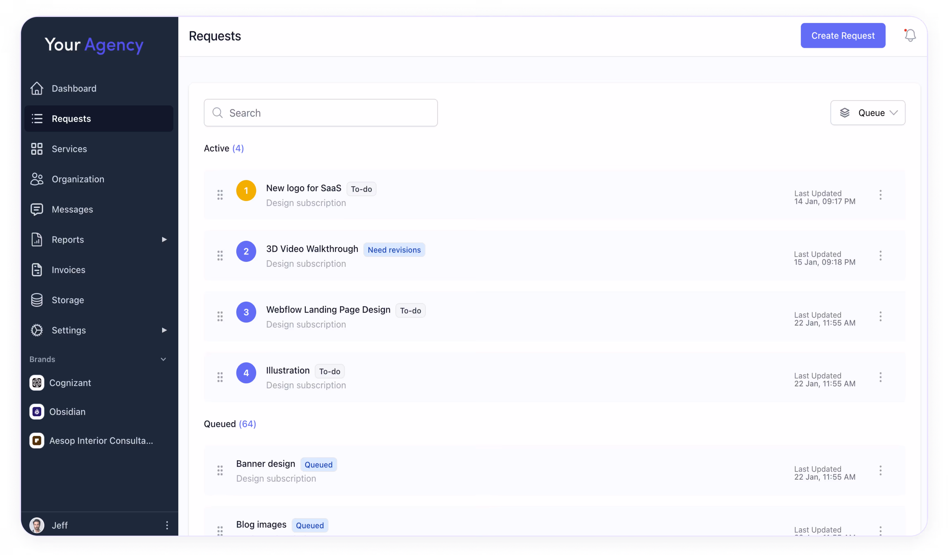Image resolution: width=948 pixels, height=560 pixels.
Task: Open New logo for SaaS request
Action: coord(303,188)
